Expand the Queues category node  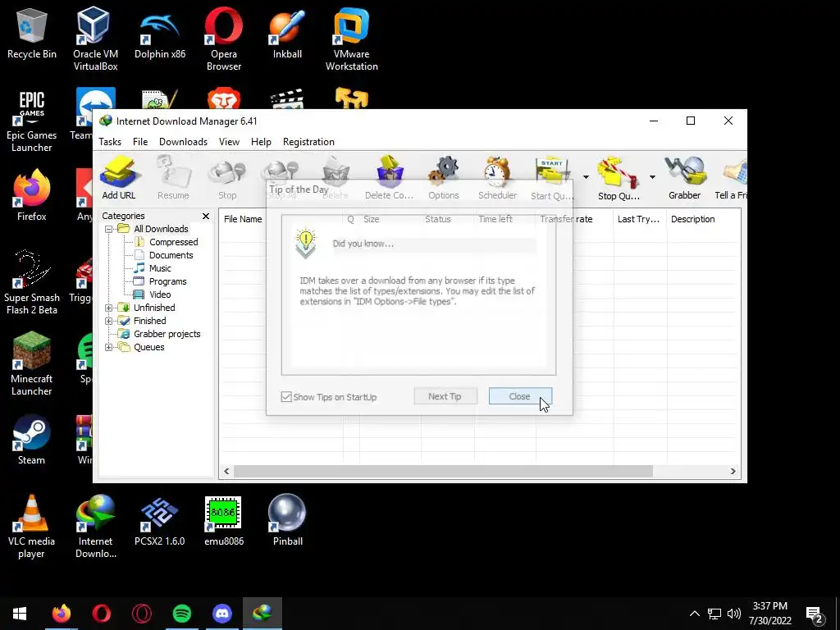[109, 347]
